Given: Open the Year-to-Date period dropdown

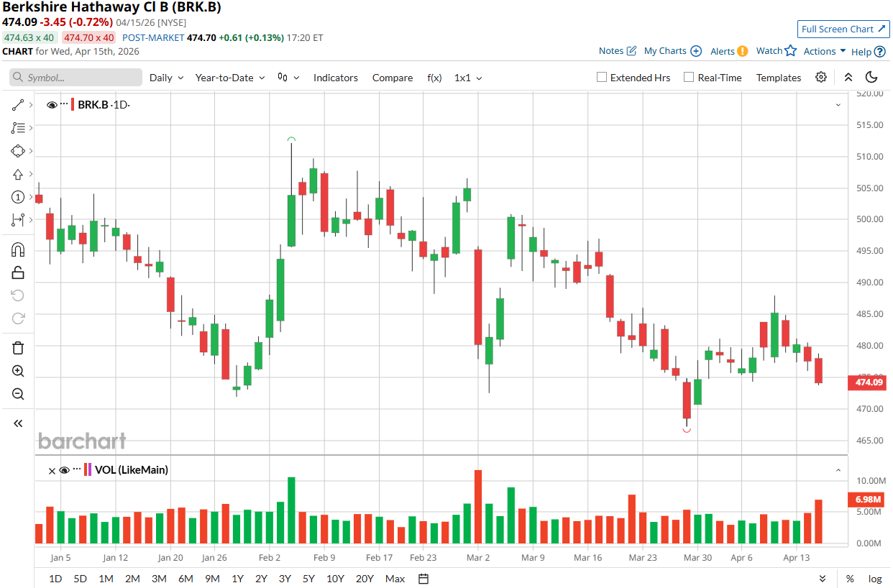Looking at the screenshot, I should tap(230, 78).
